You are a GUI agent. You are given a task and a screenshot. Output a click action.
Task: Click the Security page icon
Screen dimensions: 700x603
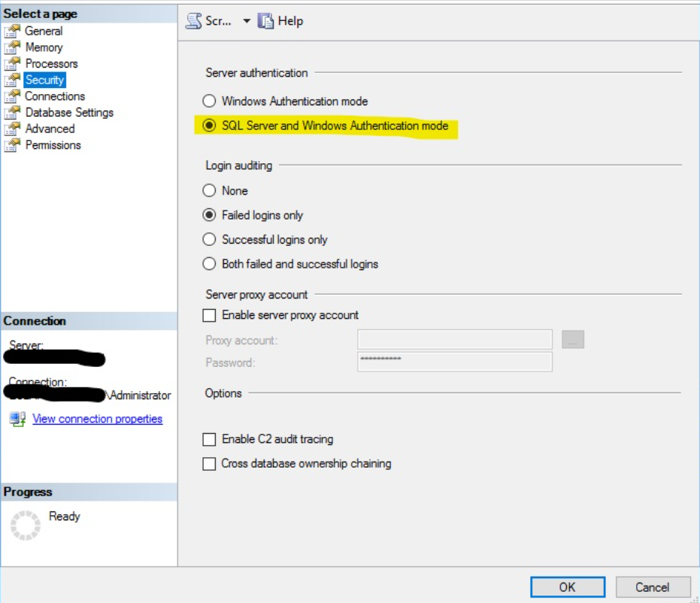(x=12, y=80)
